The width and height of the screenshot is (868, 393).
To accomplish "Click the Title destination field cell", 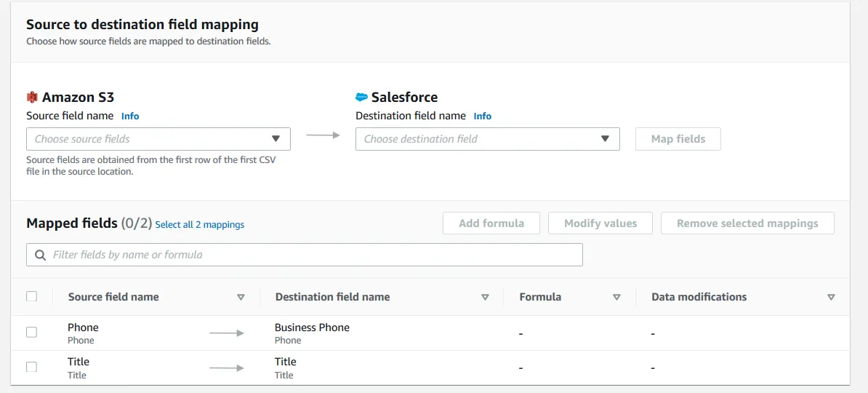I will 286,368.
